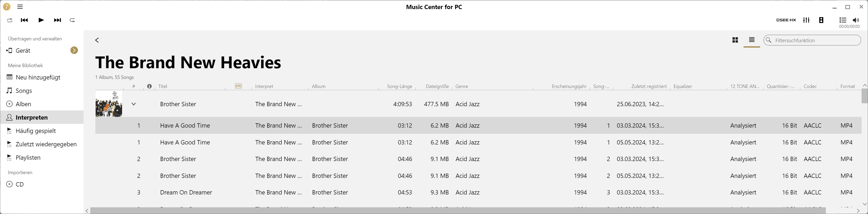
Task: Go to the previous track
Action: point(24,20)
